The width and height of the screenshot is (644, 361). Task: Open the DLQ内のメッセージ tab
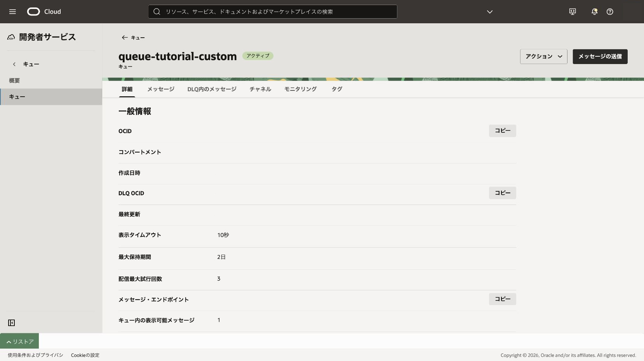pyautogui.click(x=212, y=89)
